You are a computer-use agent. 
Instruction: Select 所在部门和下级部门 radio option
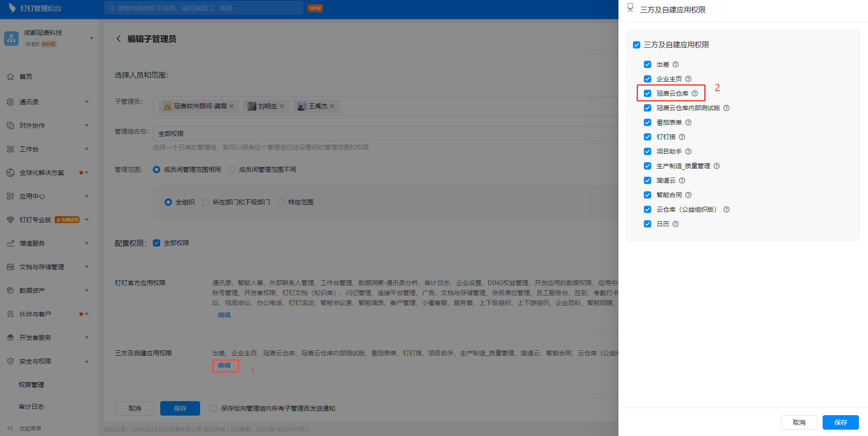pyautogui.click(x=206, y=202)
